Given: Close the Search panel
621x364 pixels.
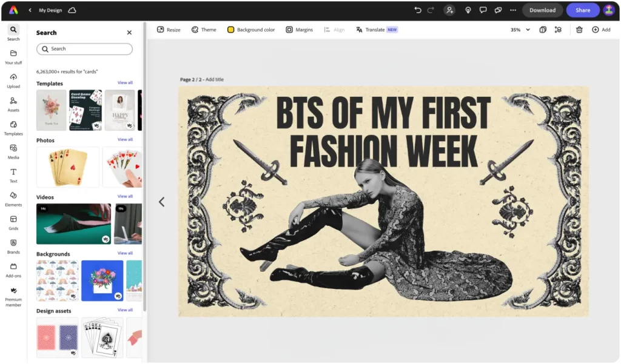Looking at the screenshot, I should tap(129, 33).
